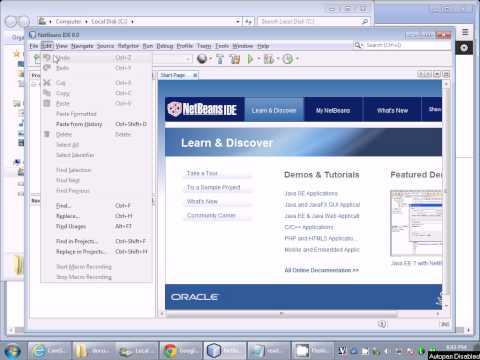
Task: Choose Paste from History in Edit menu
Action: (96, 124)
